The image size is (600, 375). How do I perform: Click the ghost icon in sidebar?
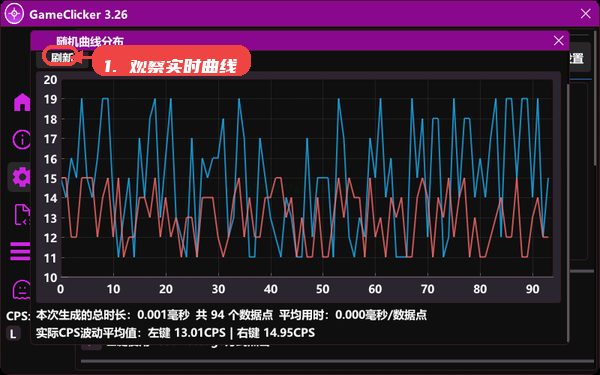coord(22,290)
